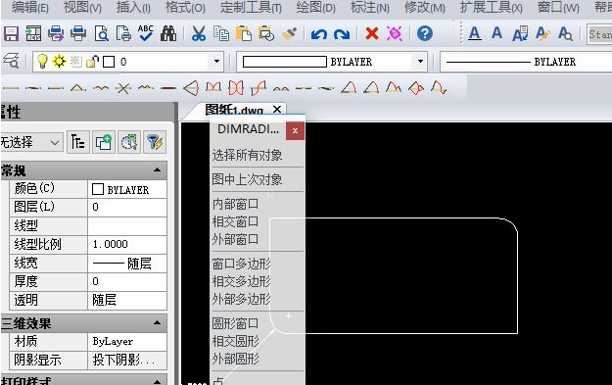Choose 选择所有对象 in popup menu

tap(247, 155)
